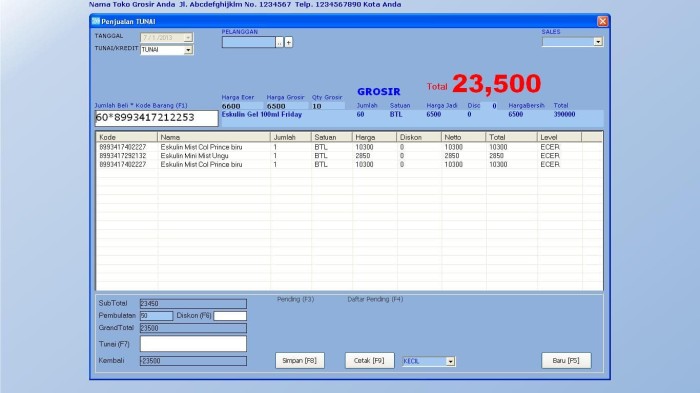The width and height of the screenshot is (700, 393).
Task: Click the SubTotal field showing 23450
Action: tap(193, 304)
